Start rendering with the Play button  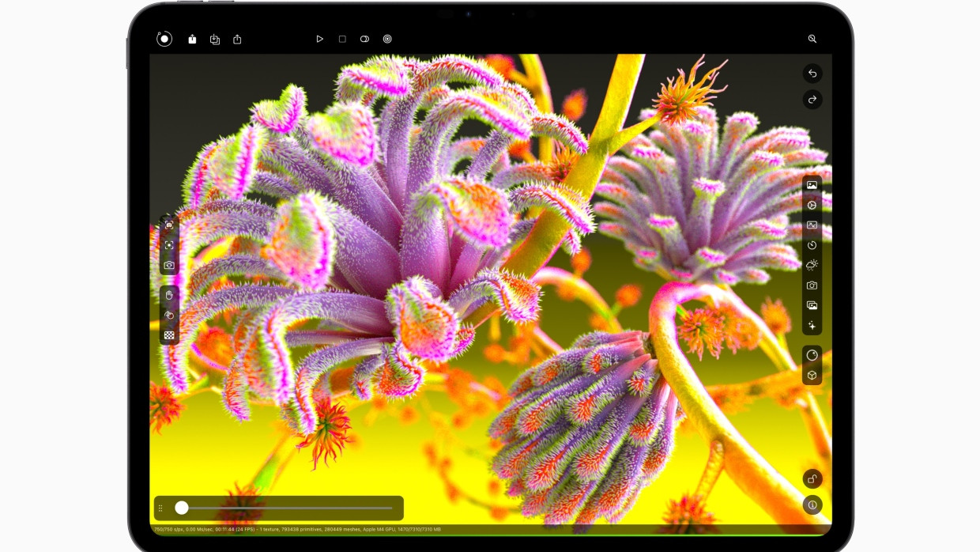coord(320,38)
